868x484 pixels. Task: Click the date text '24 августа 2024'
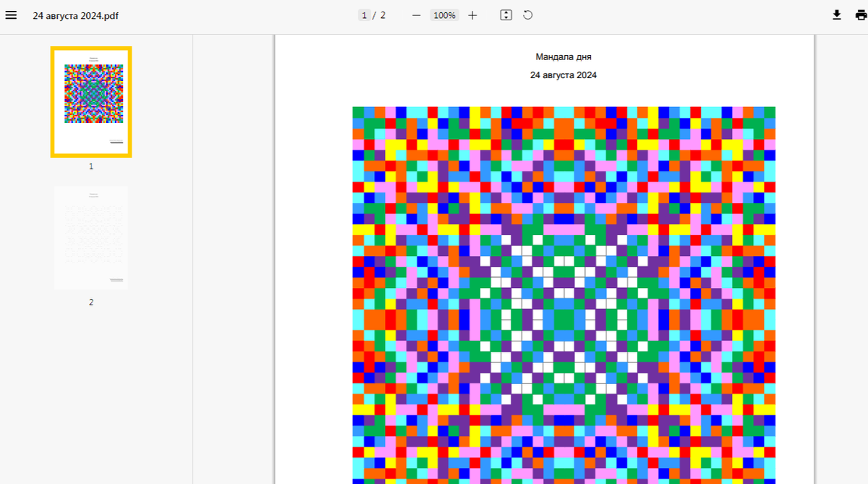pos(563,75)
